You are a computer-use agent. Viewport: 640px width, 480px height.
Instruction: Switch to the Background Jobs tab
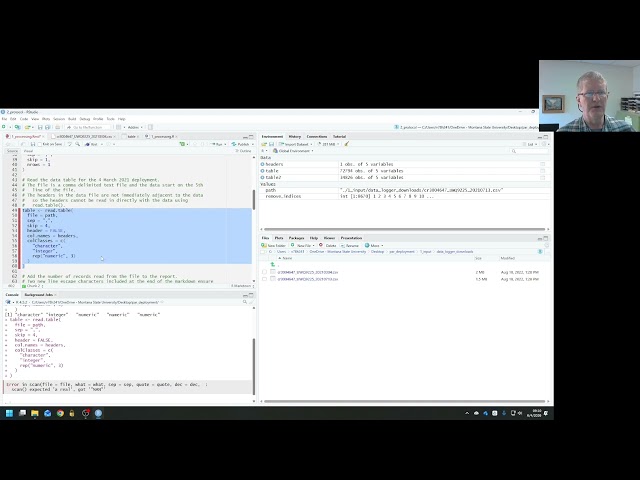pyautogui.click(x=39, y=295)
